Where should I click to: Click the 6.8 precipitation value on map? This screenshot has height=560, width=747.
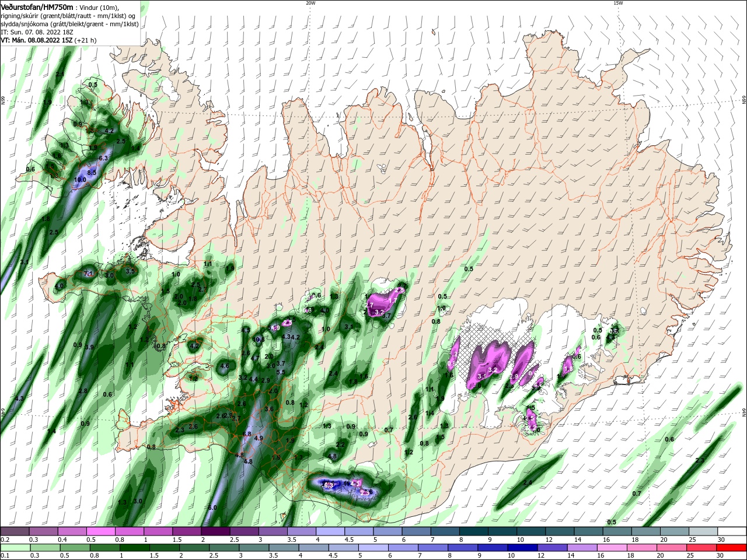246,434
